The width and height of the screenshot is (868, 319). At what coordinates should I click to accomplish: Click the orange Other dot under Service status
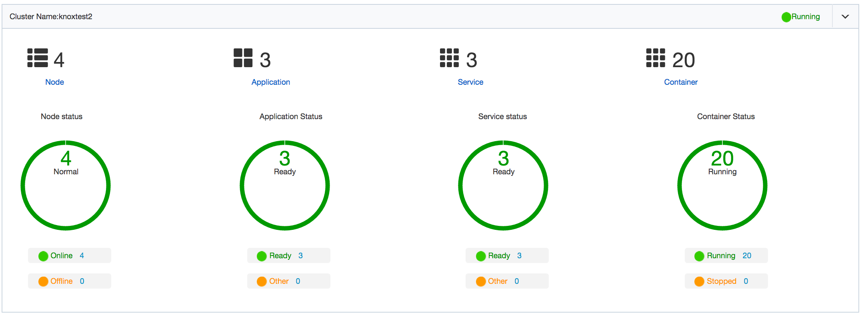tap(481, 281)
